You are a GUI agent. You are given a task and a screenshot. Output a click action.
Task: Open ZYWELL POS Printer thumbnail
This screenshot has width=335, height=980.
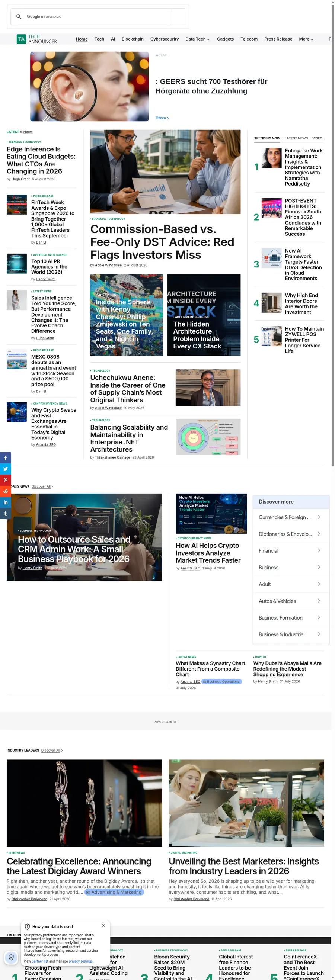click(x=271, y=336)
